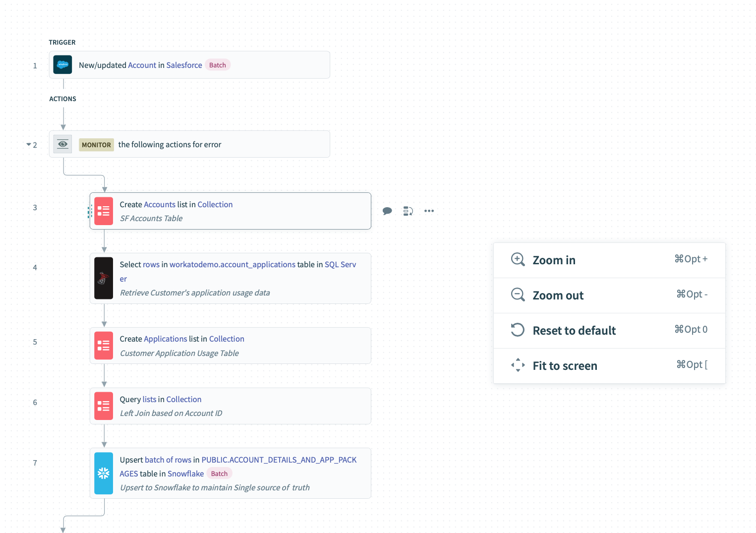756x533 pixels.
Task: Click 'the following actions for error' text
Action: click(x=170, y=144)
